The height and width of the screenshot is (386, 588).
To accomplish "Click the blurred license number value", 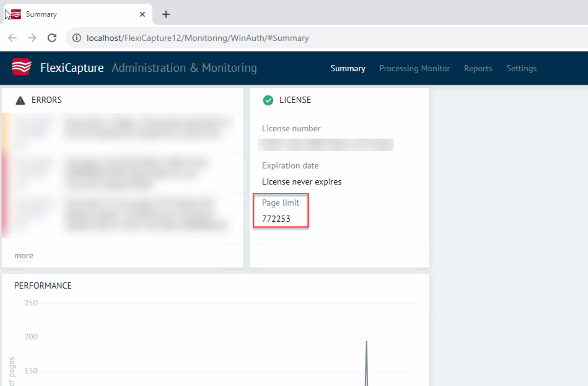I will (x=326, y=145).
